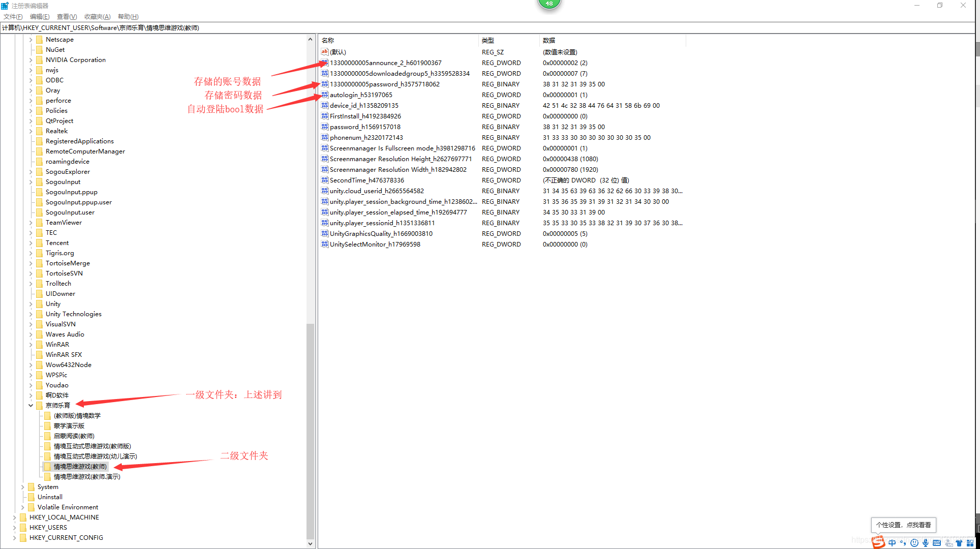Click the FirstInstall_h4192384926 value icon
The width and height of the screenshot is (980, 549).
325,116
